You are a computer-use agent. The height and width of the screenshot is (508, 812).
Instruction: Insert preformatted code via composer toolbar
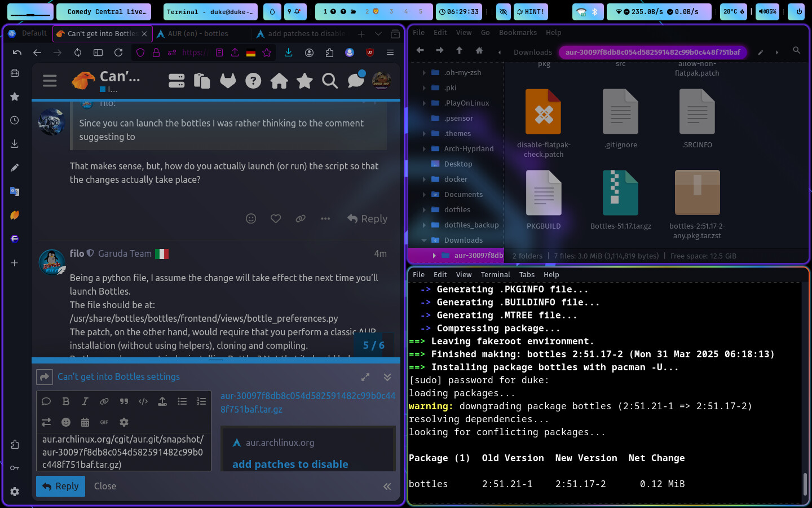point(143,401)
